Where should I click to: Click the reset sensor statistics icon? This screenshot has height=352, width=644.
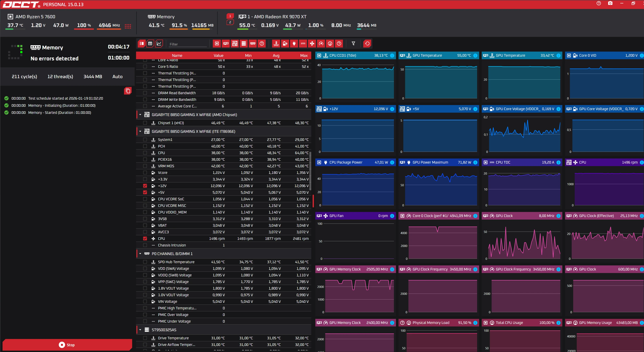click(x=367, y=43)
